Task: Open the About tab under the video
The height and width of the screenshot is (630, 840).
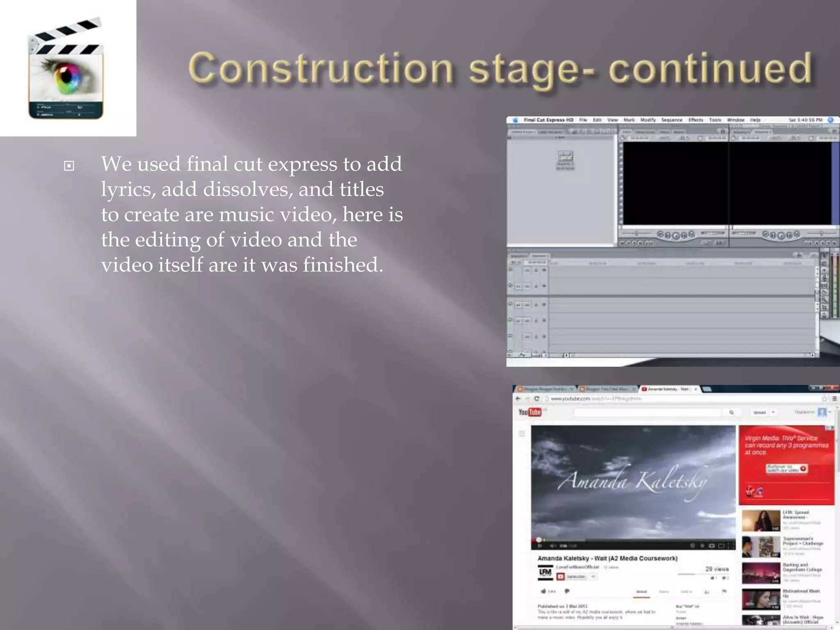Action: coord(641,591)
